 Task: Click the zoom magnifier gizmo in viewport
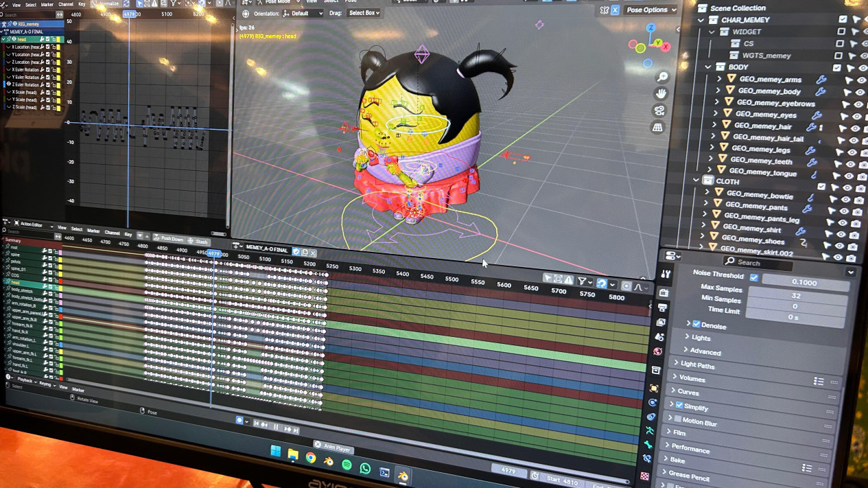click(x=662, y=77)
